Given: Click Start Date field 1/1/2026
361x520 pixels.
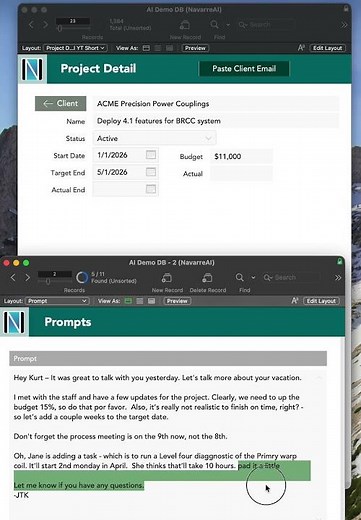Looking at the screenshot, I should click(125, 155).
